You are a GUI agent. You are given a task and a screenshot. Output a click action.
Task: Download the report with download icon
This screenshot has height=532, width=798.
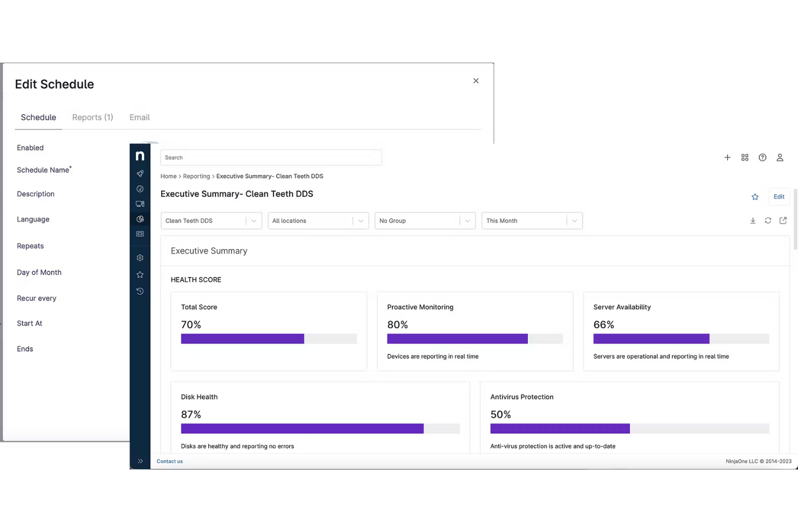753,220
